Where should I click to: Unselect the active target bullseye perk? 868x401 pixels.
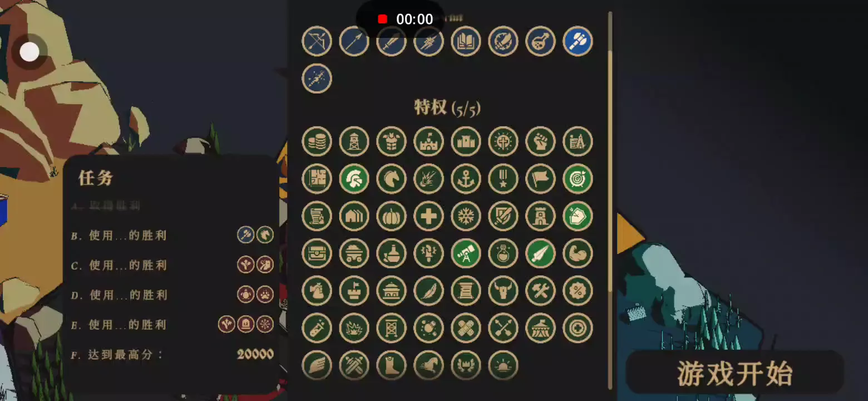[578, 179]
